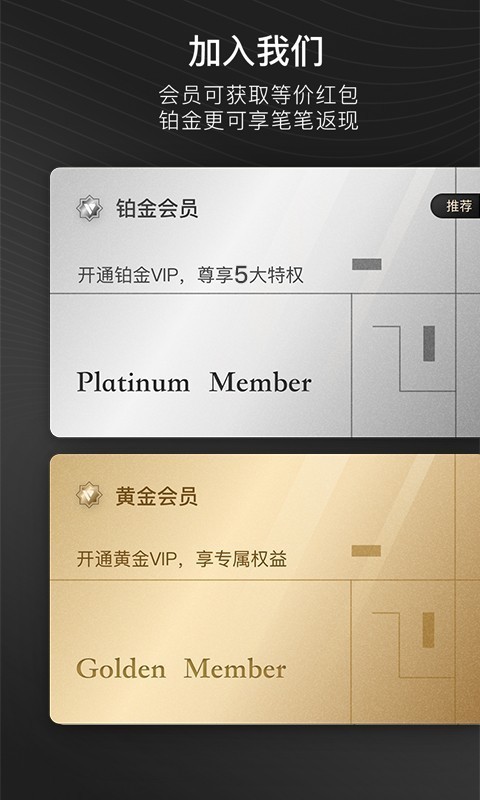This screenshot has width=480, height=800.
Task: Open the Golden Member card
Action: (x=265, y=589)
